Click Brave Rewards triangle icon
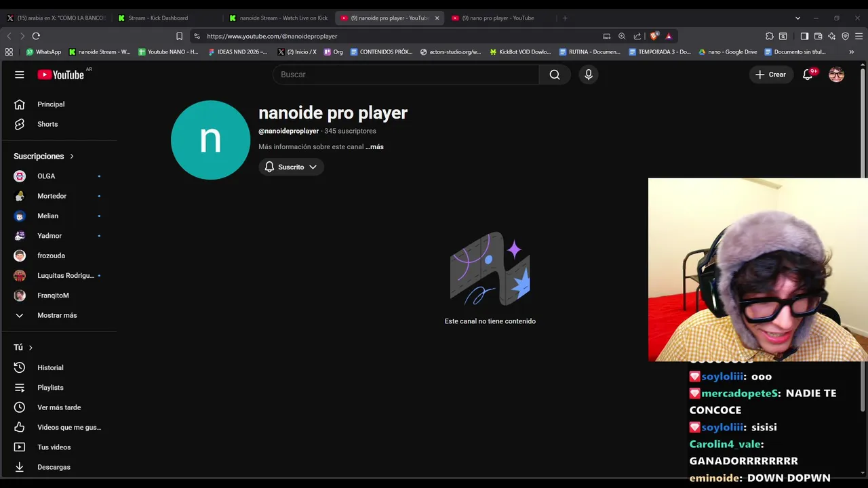 669,36
